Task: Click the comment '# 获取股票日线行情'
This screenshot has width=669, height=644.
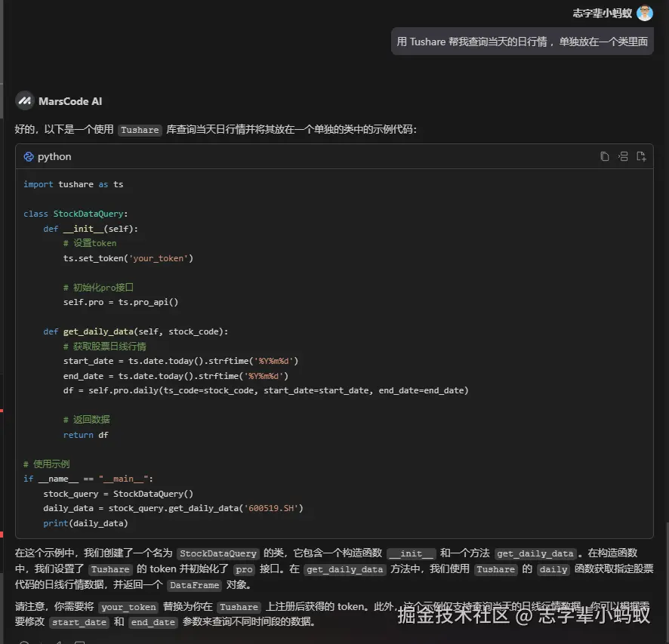Action: pyautogui.click(x=104, y=347)
